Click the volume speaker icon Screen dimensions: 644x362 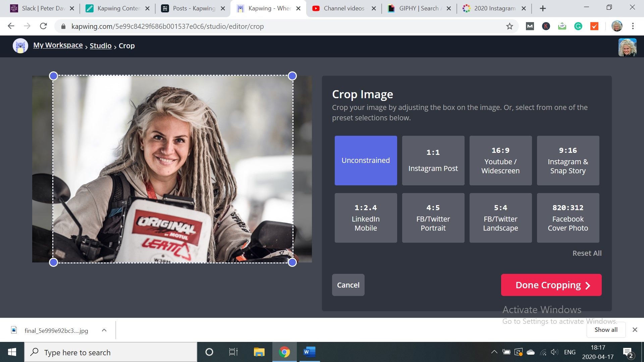pos(554,352)
